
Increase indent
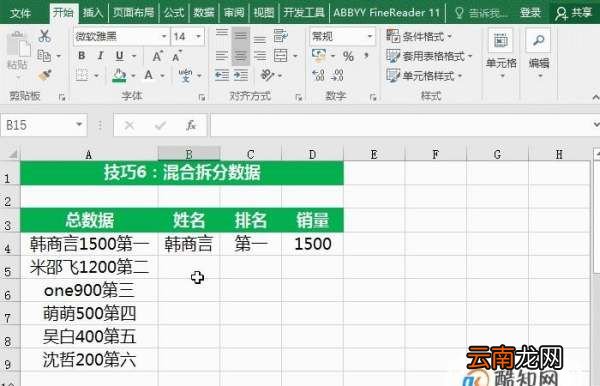tap(241, 75)
